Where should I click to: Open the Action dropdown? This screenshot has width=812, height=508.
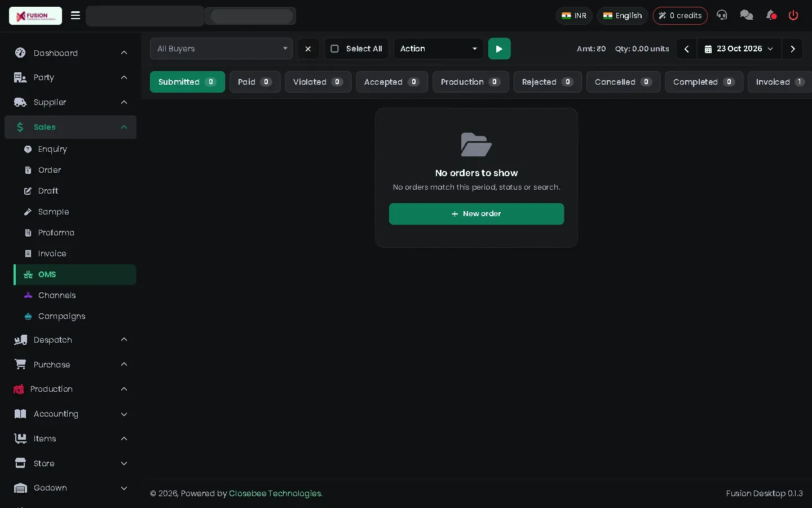(x=438, y=49)
